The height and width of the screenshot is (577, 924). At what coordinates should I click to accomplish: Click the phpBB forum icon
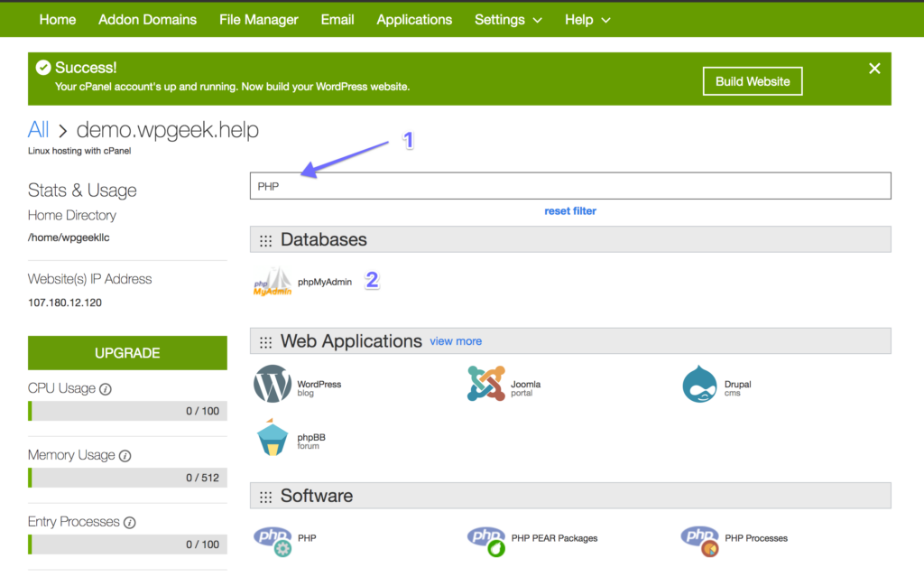pos(273,437)
